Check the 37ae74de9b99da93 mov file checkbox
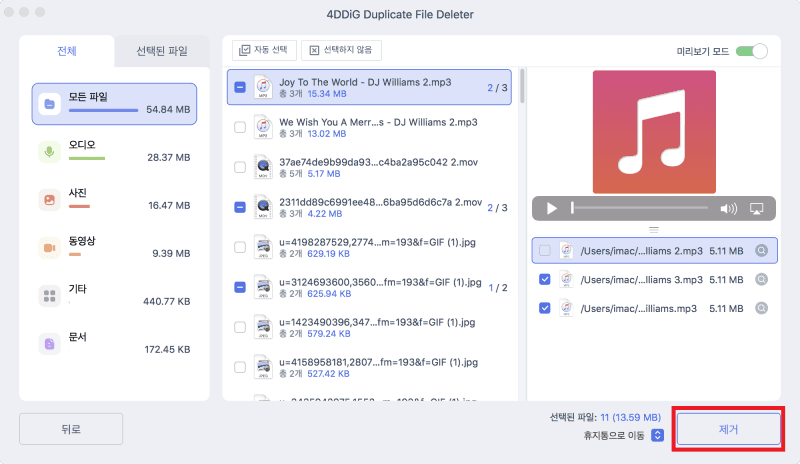 [240, 167]
